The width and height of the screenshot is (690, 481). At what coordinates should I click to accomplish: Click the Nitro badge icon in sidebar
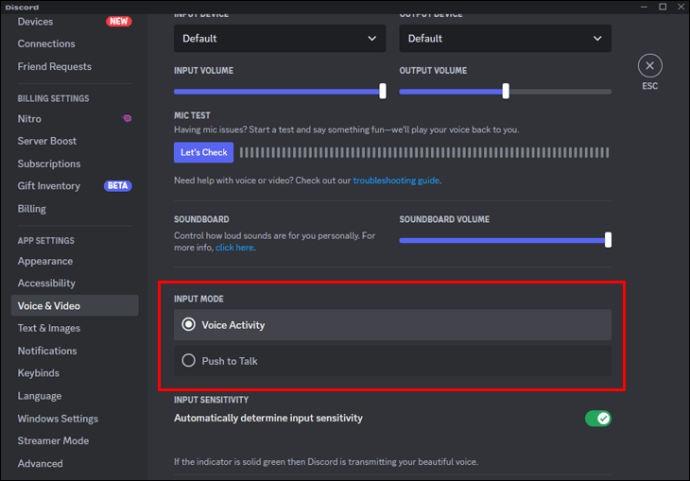[127, 118]
